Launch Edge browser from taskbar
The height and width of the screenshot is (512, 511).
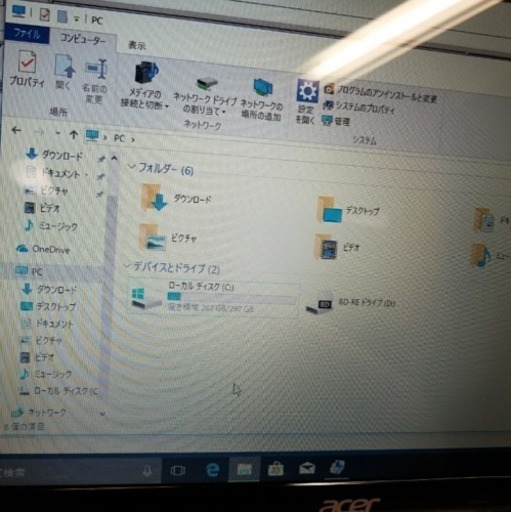click(x=212, y=470)
